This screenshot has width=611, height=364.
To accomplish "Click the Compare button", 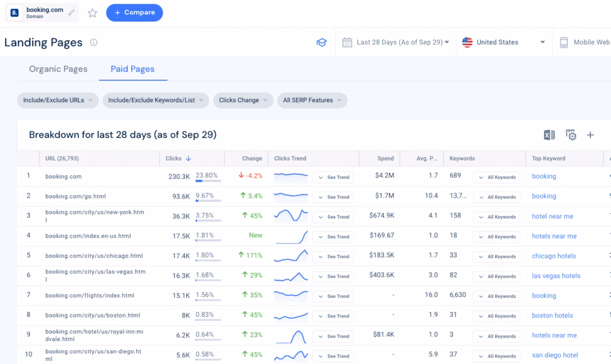I will pyautogui.click(x=134, y=12).
